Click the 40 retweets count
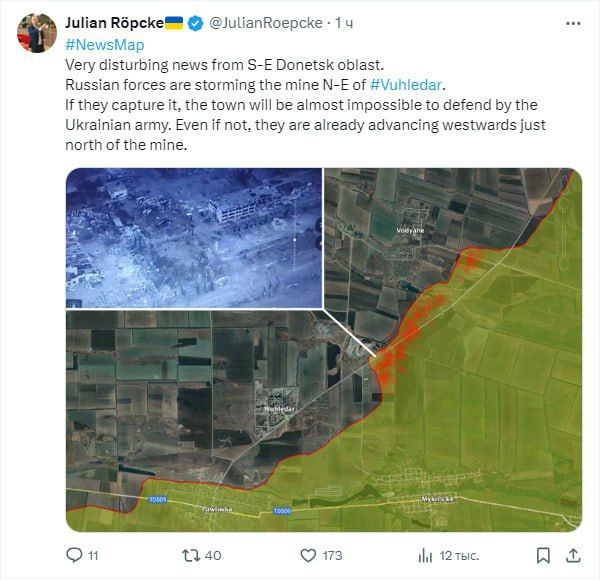This screenshot has height=580, width=601. click(213, 555)
